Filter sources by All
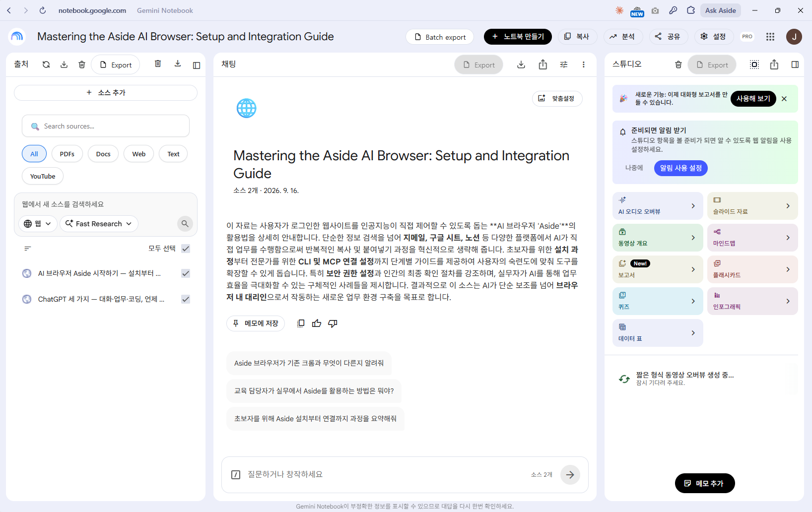812x512 pixels. tap(34, 154)
